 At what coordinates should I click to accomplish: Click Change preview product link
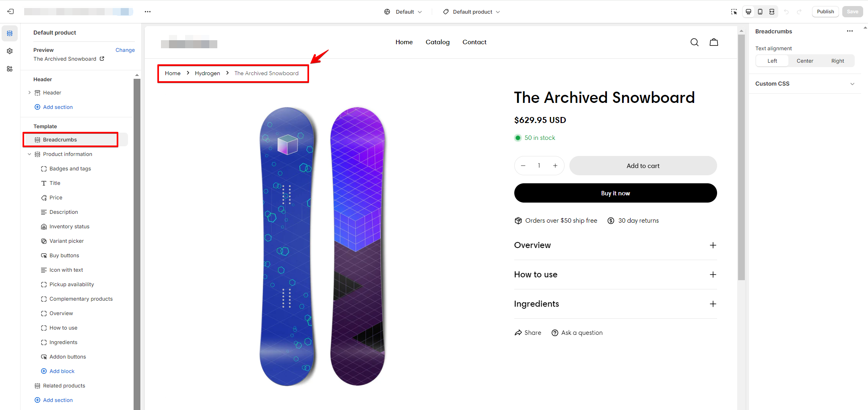(125, 50)
